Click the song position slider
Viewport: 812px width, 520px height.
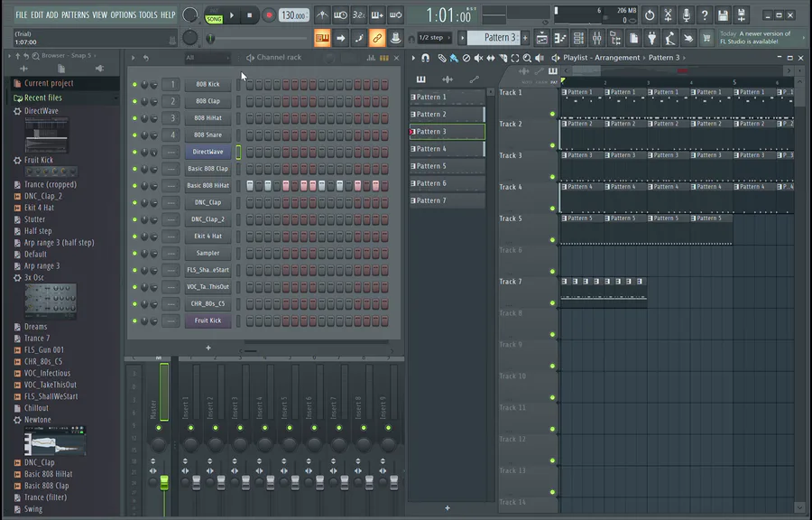coord(257,38)
